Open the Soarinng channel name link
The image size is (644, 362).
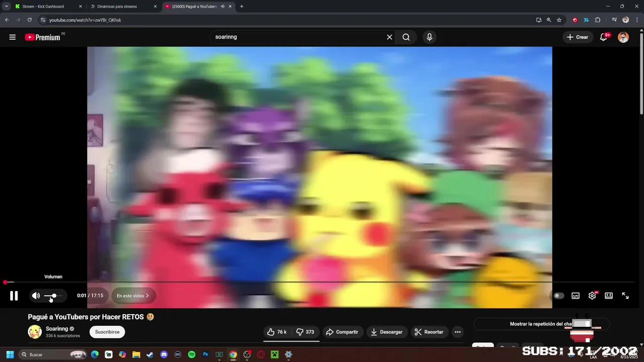click(57, 329)
